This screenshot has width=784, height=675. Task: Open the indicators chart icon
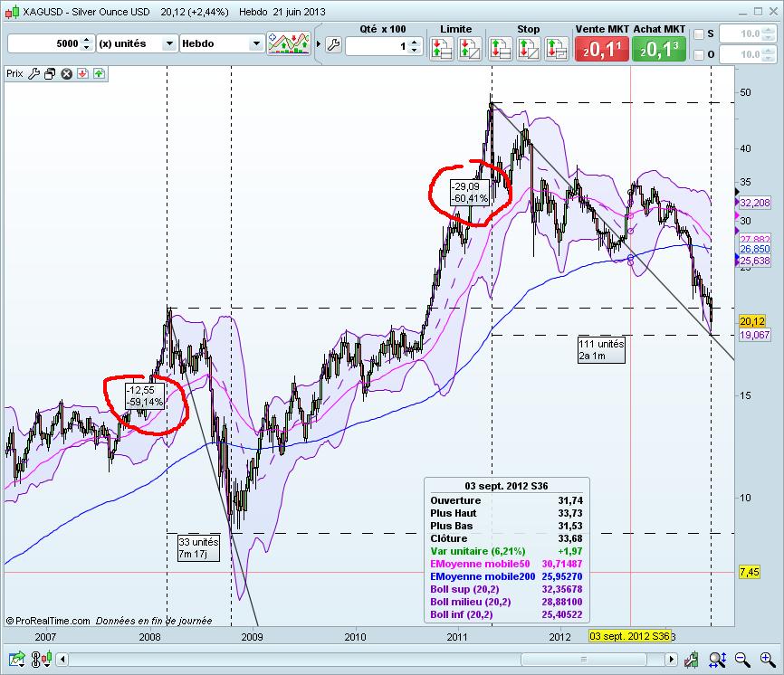click(290, 43)
